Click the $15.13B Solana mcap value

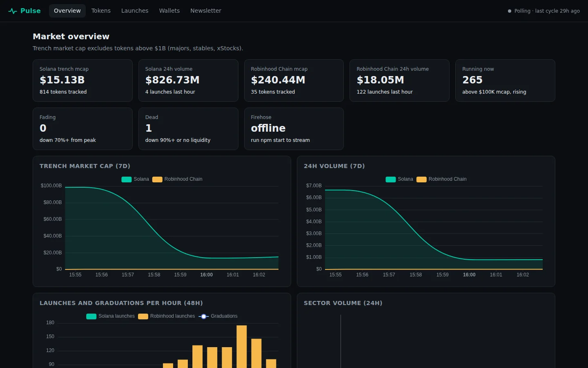[62, 80]
